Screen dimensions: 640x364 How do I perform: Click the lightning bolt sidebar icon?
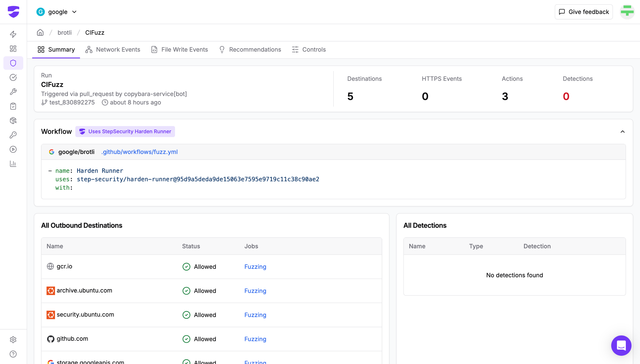pos(13,34)
